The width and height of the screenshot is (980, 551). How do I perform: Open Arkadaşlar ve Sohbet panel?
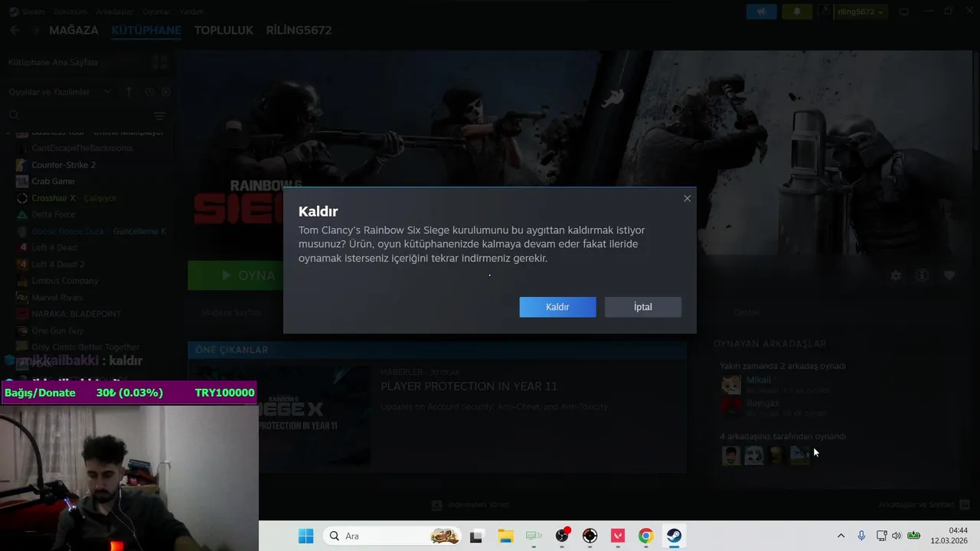923,505
